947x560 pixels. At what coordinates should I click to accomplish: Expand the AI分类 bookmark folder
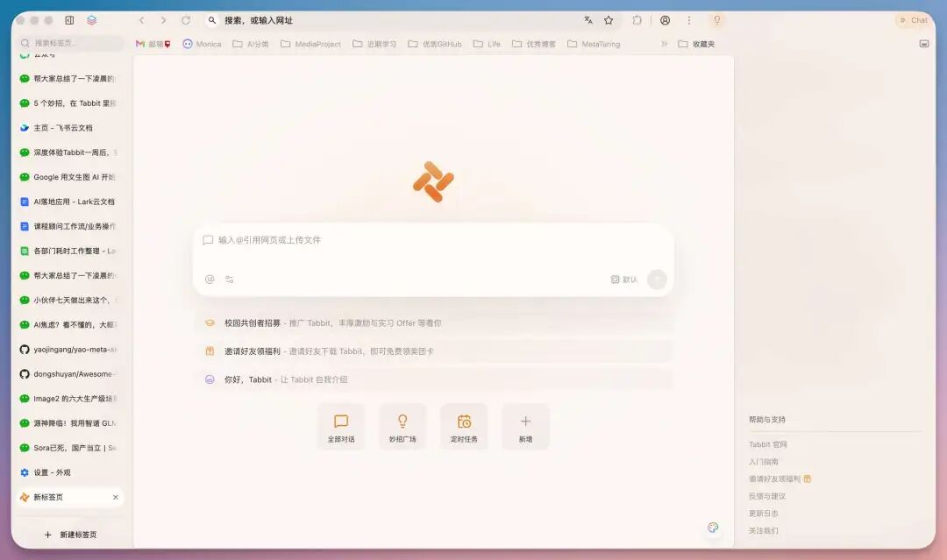coord(251,44)
